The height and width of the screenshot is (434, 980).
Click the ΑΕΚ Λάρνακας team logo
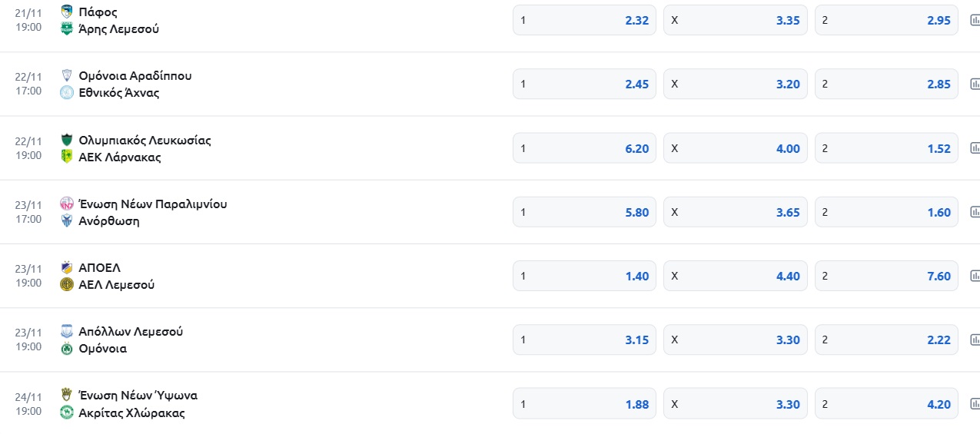tap(67, 157)
